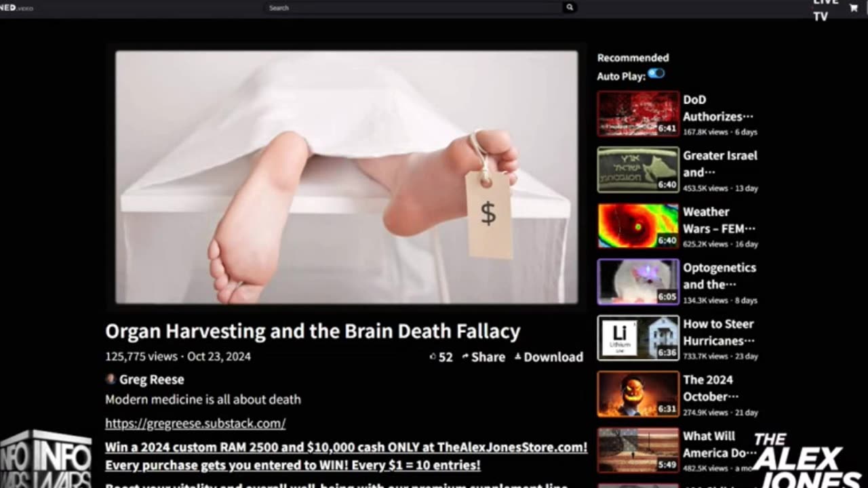Click the site logo at top left
The height and width of the screenshot is (488, 868).
[17, 7]
